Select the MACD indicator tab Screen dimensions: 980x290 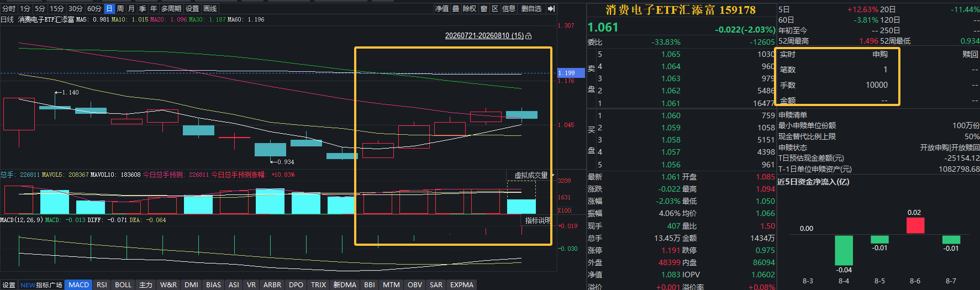coord(78,285)
